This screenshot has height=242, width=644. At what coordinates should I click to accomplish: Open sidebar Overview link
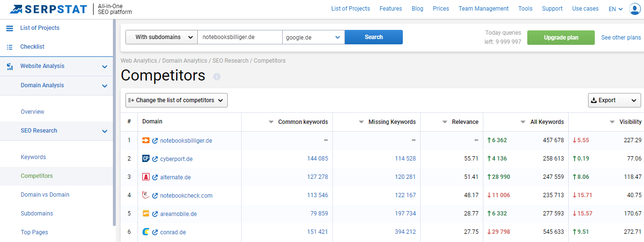(x=32, y=112)
